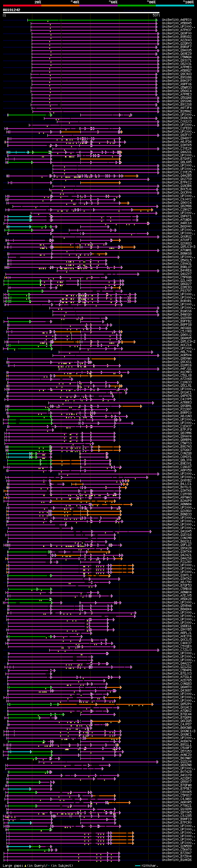Click hit label UniRef100_A4PRI0
Image resolution: width=197 pixels, height=868 pixels.
pos(177,20)
